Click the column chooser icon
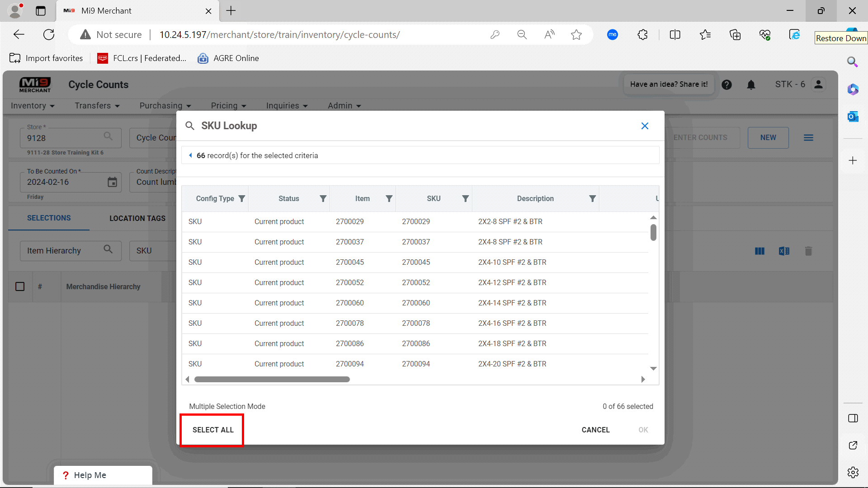 tap(759, 251)
